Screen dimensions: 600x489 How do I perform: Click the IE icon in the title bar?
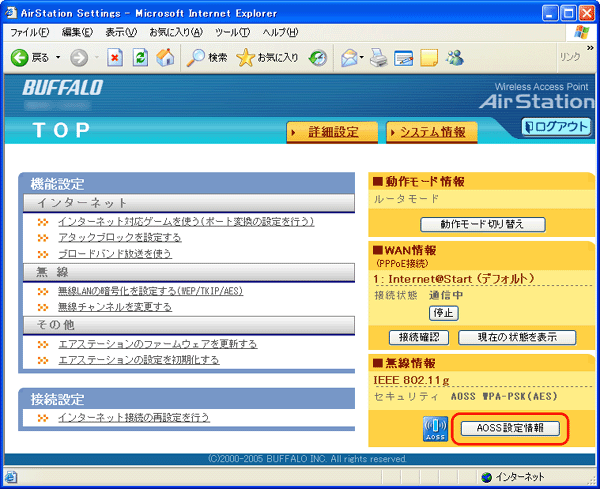tap(11, 13)
